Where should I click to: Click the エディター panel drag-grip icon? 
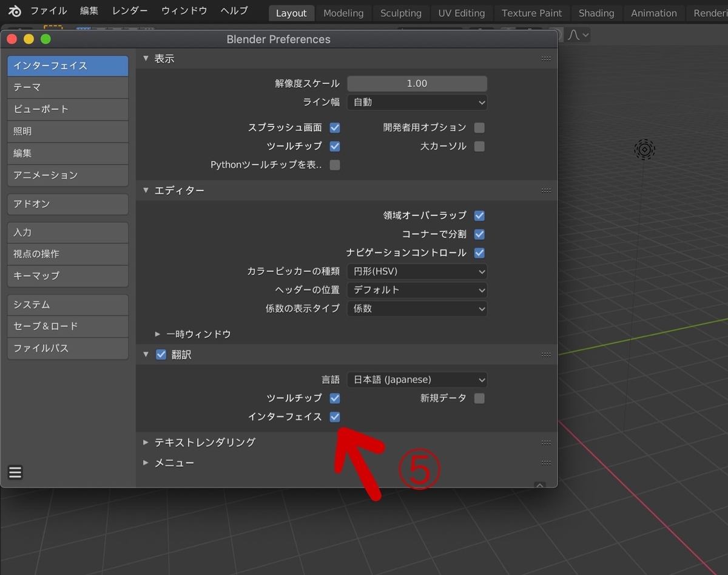coord(546,191)
